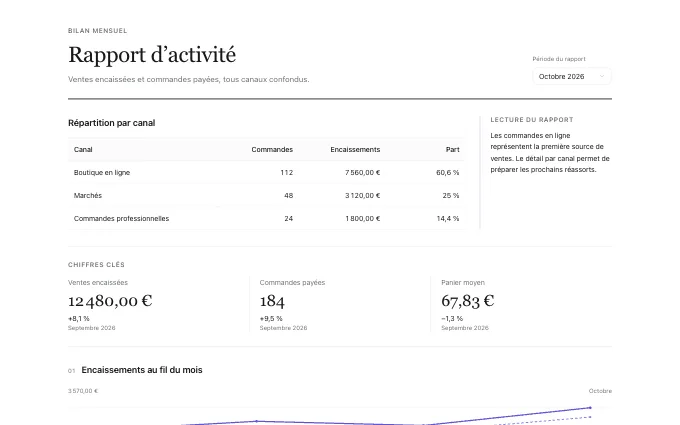680x425 pixels.
Task: Click the 7 560,00 € cell
Action: pos(363,173)
